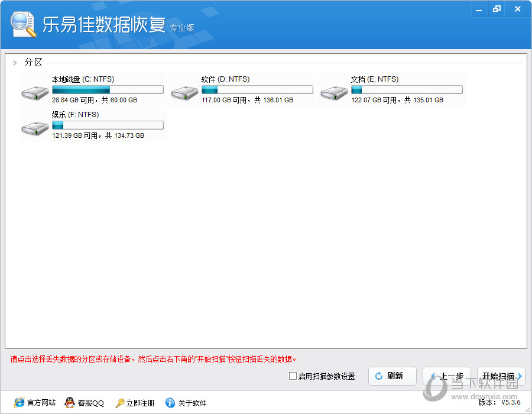Screen dimensions: 532x414
Task: Open the 客服QQ link
Action: [x=91, y=403]
